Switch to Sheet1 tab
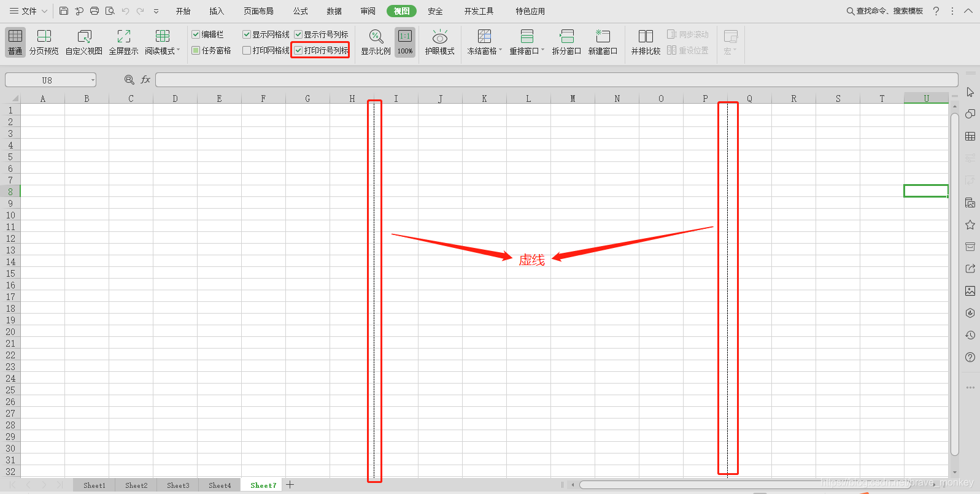 (x=95, y=485)
